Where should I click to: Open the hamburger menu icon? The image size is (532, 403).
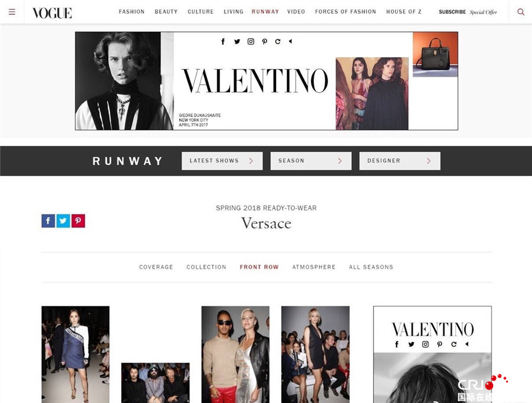[12, 12]
